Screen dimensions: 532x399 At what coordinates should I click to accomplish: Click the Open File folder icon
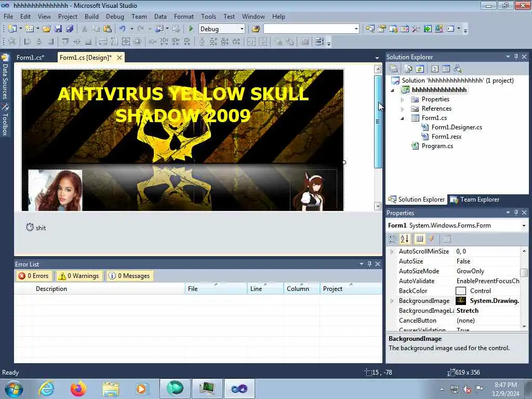point(47,29)
